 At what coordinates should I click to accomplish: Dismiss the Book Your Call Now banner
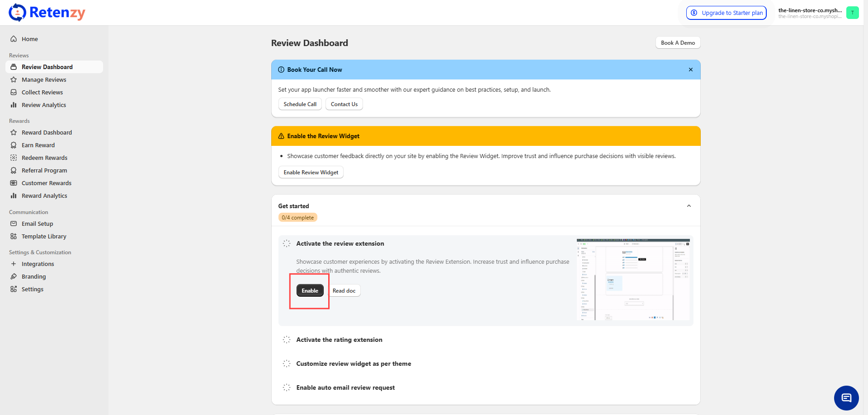(x=690, y=70)
